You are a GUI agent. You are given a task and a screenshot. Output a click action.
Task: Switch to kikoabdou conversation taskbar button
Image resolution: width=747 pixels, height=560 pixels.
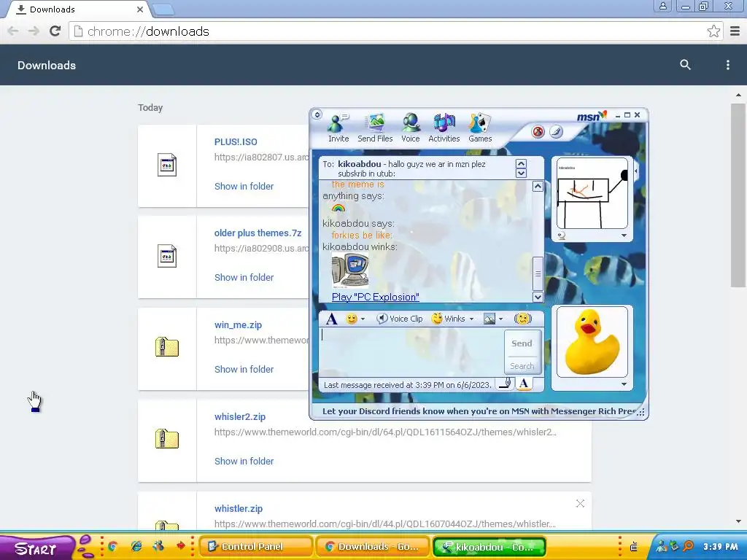[x=489, y=547]
